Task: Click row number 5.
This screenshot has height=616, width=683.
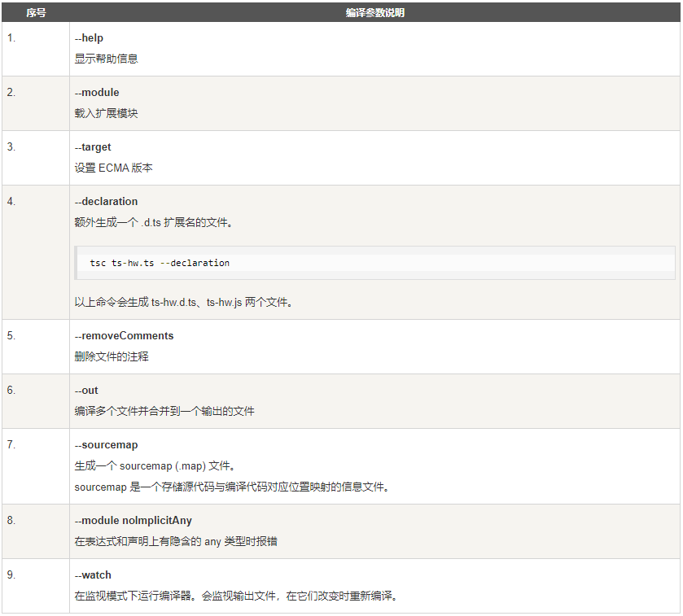Action: point(11,335)
